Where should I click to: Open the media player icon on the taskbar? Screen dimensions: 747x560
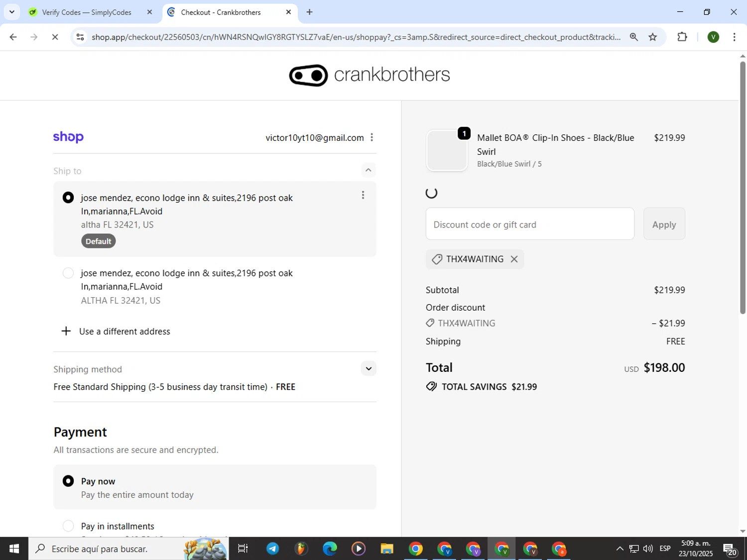coord(358,549)
